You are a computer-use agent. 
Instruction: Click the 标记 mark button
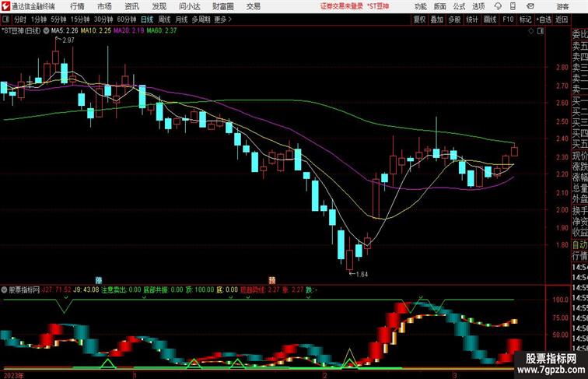click(x=525, y=19)
